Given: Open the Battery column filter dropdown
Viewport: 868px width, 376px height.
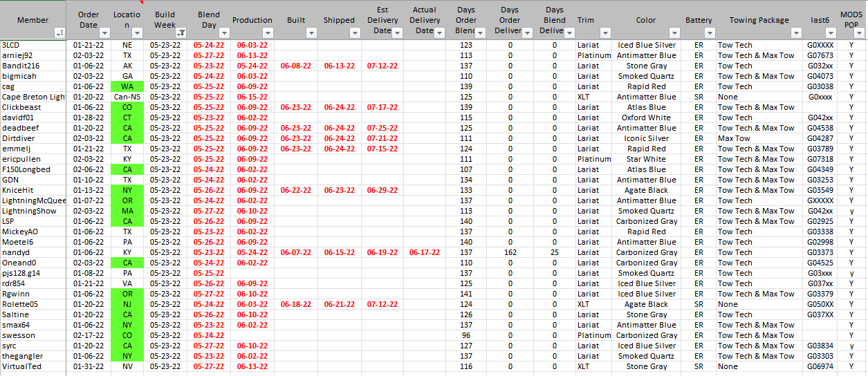Looking at the screenshot, I should 709,32.
